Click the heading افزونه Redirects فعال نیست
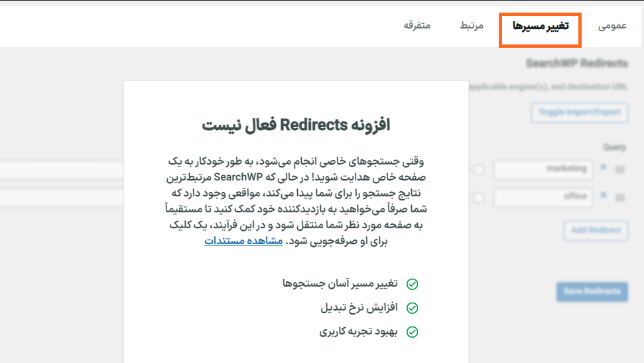The height and width of the screenshot is (363, 644). pos(296,125)
